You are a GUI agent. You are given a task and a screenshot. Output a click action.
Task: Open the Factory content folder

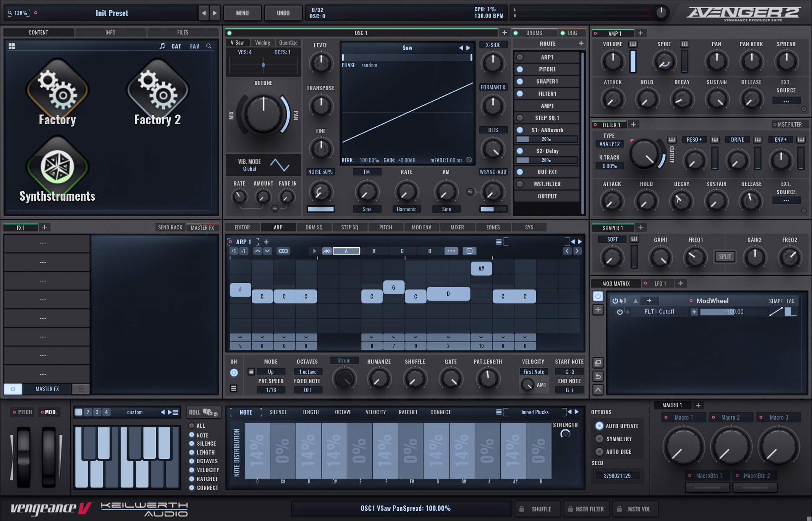tap(57, 93)
